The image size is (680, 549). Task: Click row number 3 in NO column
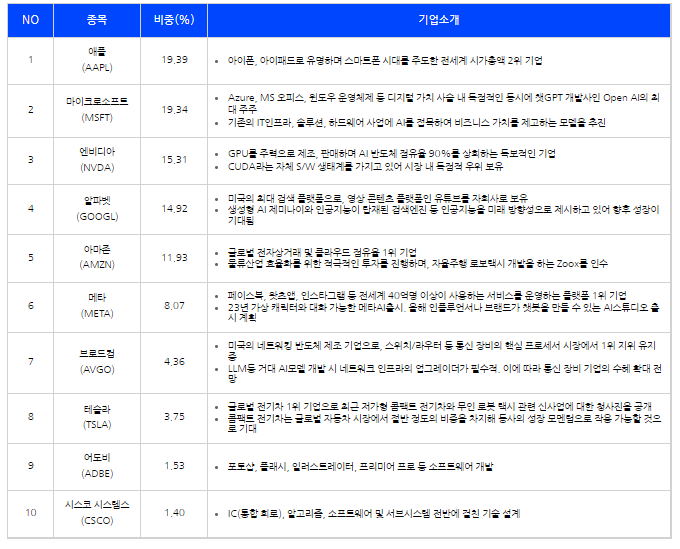click(31, 160)
